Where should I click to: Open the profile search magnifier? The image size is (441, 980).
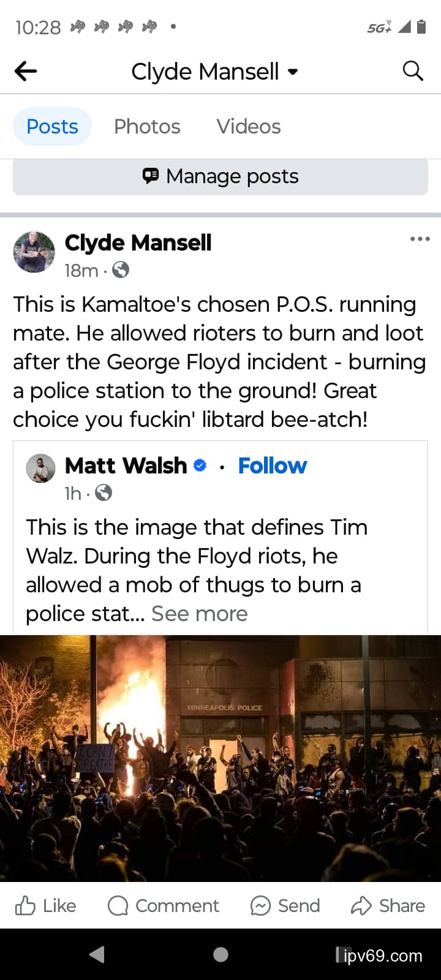(413, 72)
